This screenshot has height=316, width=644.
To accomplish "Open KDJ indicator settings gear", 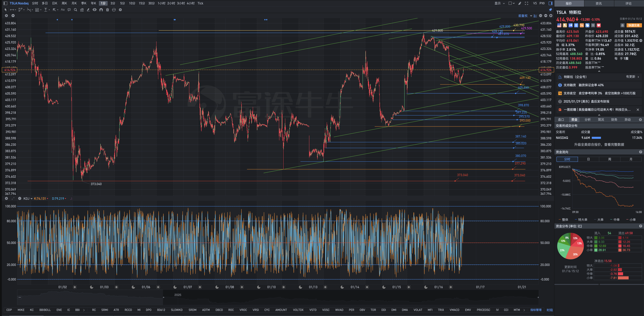I will click(x=7, y=198).
